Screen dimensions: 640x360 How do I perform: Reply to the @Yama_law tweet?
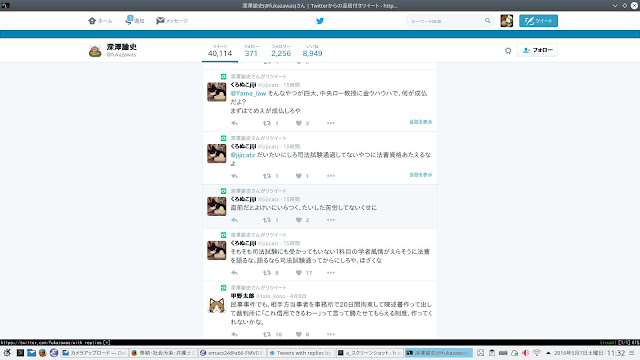pos(234,123)
